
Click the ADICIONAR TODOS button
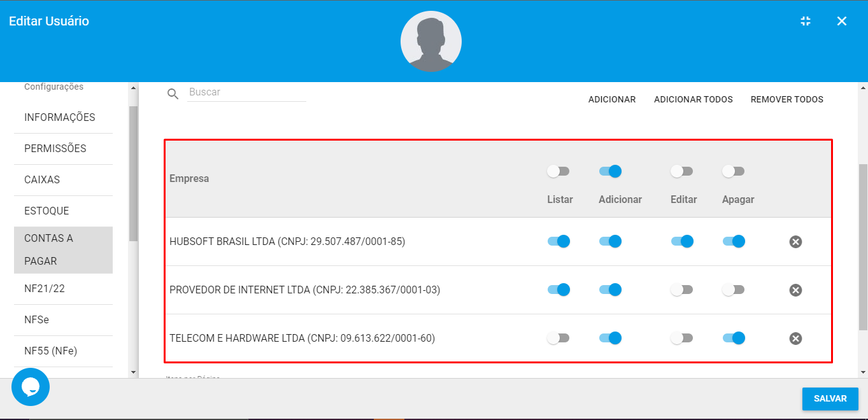(694, 99)
